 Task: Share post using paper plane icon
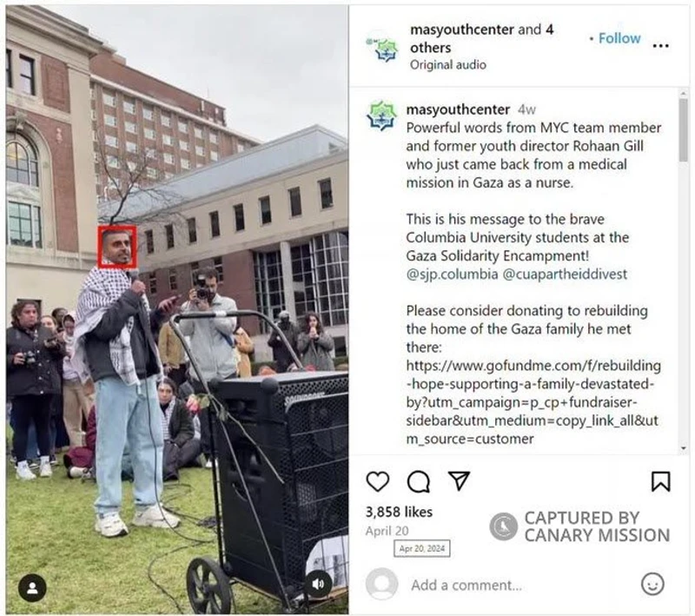(x=459, y=480)
